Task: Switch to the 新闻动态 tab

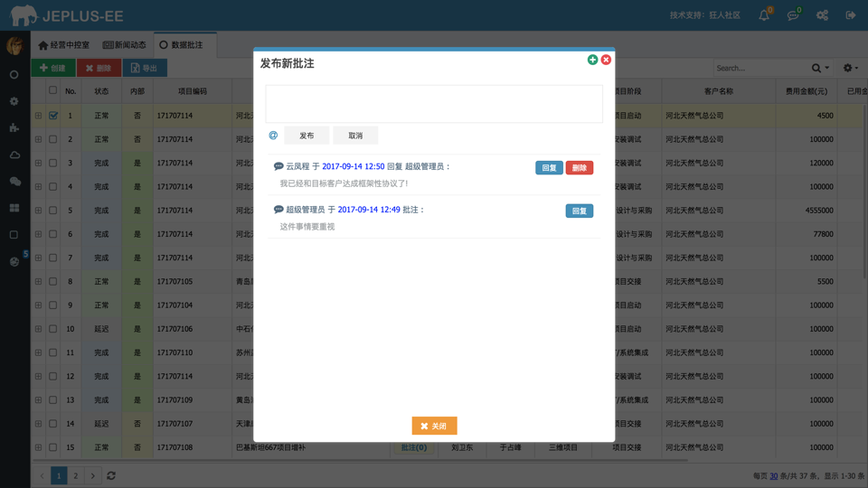Action: click(125, 45)
